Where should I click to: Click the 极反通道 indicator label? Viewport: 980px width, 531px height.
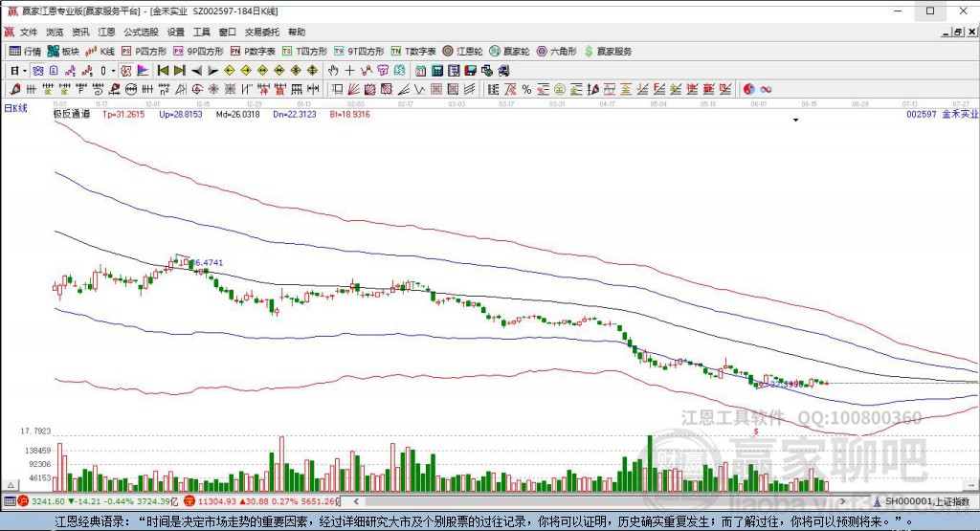coord(71,114)
